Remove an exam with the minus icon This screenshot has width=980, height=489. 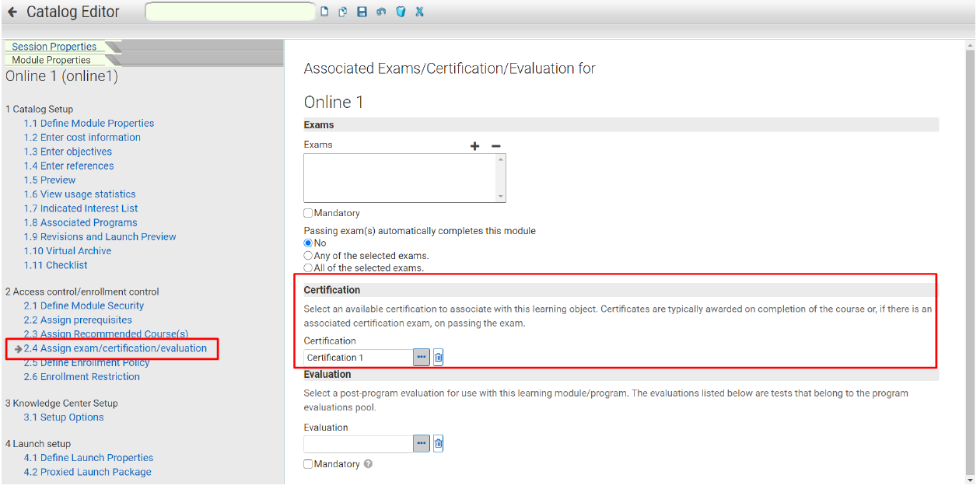(495, 145)
